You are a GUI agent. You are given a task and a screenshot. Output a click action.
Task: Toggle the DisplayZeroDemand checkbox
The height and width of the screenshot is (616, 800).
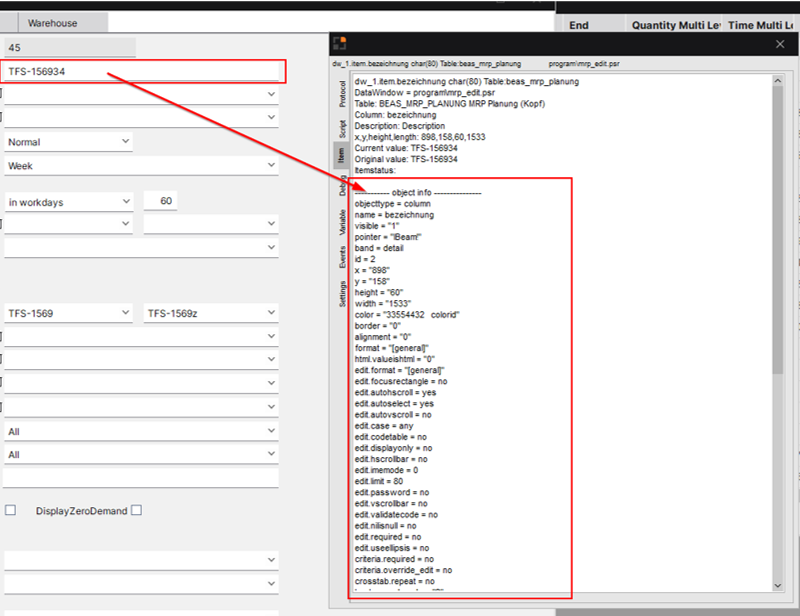point(136,510)
